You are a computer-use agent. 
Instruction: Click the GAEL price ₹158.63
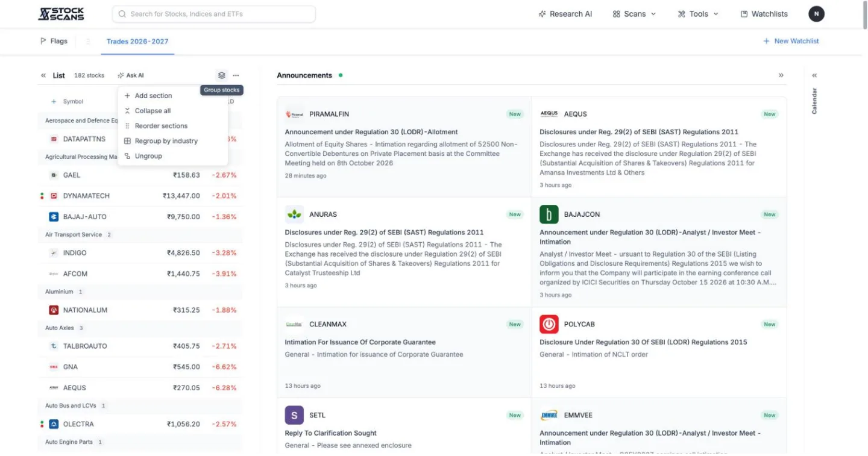coord(186,175)
